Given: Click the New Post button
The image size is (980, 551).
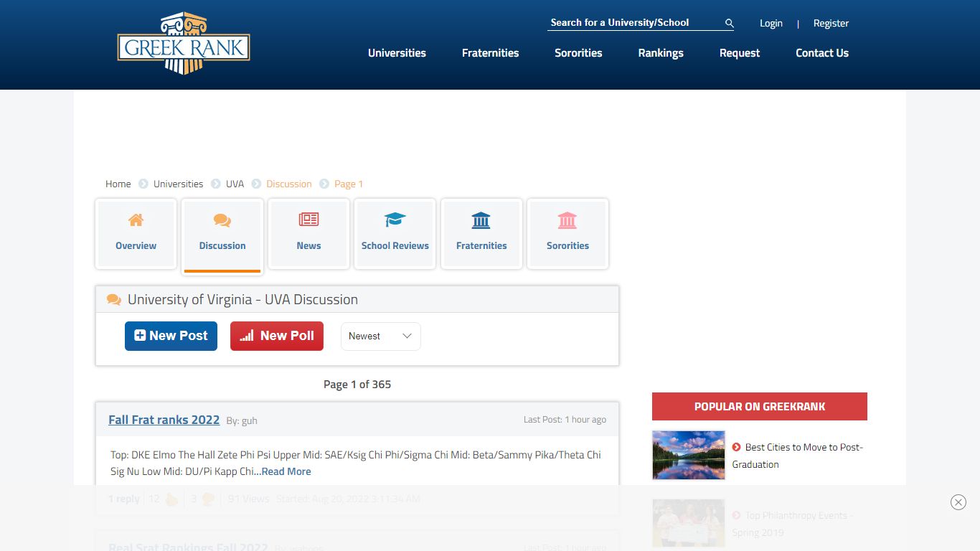Looking at the screenshot, I should [171, 336].
